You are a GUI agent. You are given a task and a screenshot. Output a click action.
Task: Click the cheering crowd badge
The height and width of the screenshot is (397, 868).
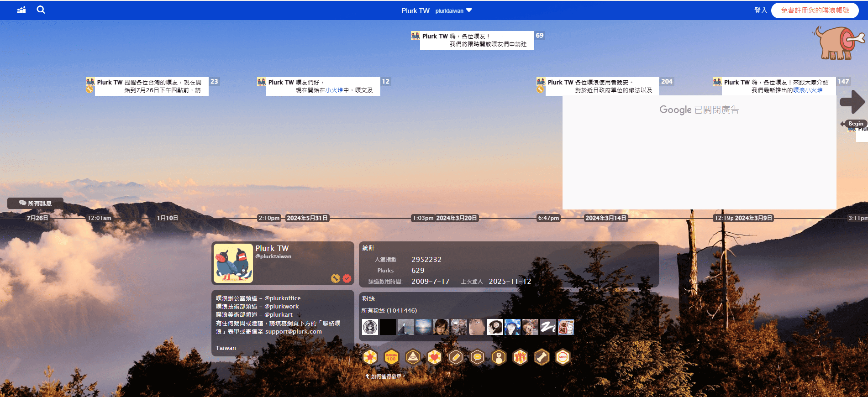coord(520,357)
